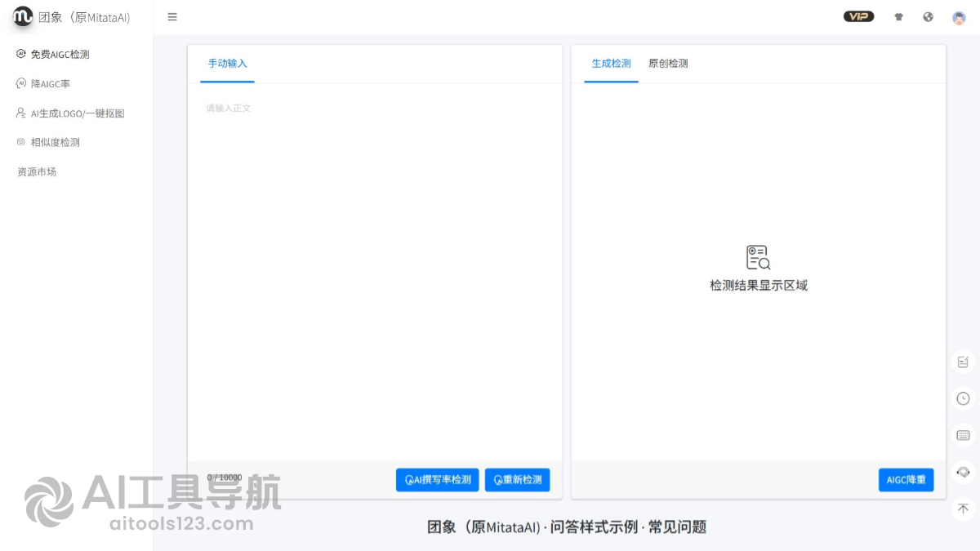
Task: Open customer service headset icon
Action: pyautogui.click(x=963, y=472)
